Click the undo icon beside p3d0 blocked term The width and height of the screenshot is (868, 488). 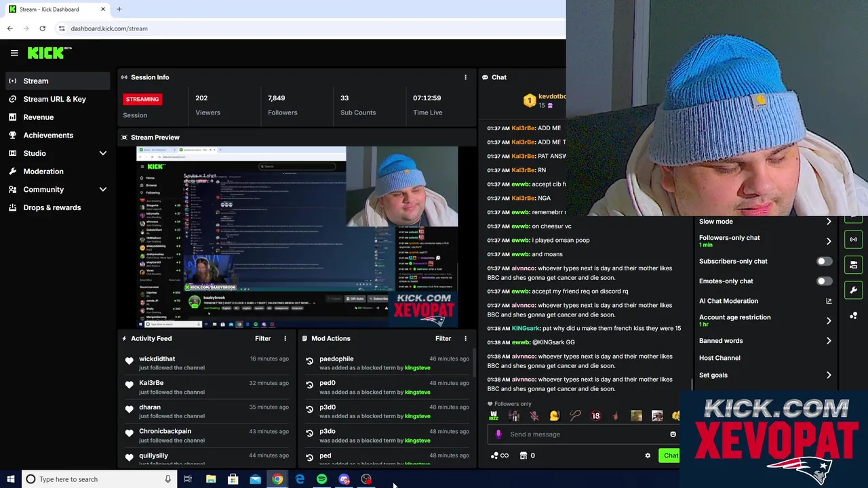[x=310, y=409]
